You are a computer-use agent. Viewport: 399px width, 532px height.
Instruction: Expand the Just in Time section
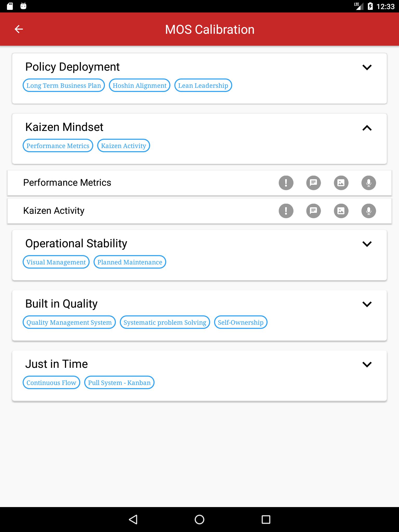367,364
